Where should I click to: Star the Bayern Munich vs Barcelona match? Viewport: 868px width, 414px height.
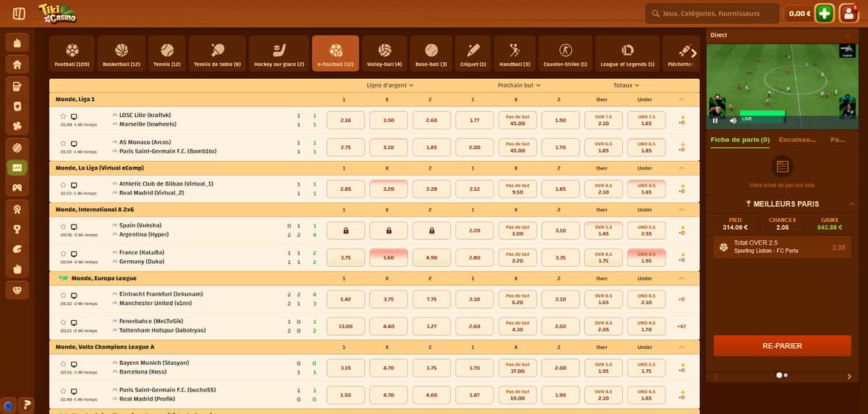(63, 363)
